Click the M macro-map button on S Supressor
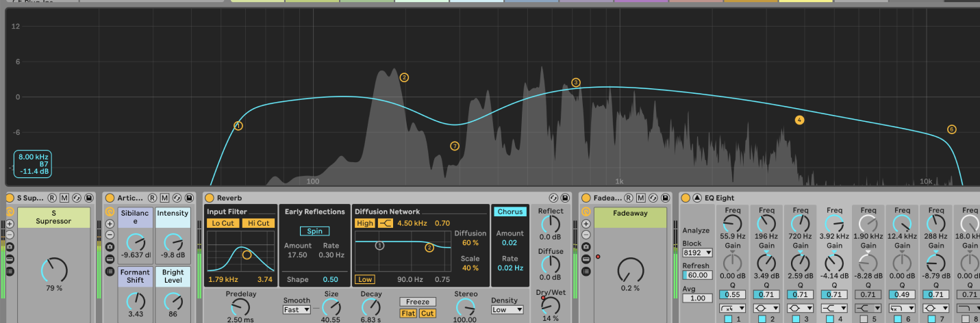This screenshot has height=323, width=980. [x=64, y=198]
